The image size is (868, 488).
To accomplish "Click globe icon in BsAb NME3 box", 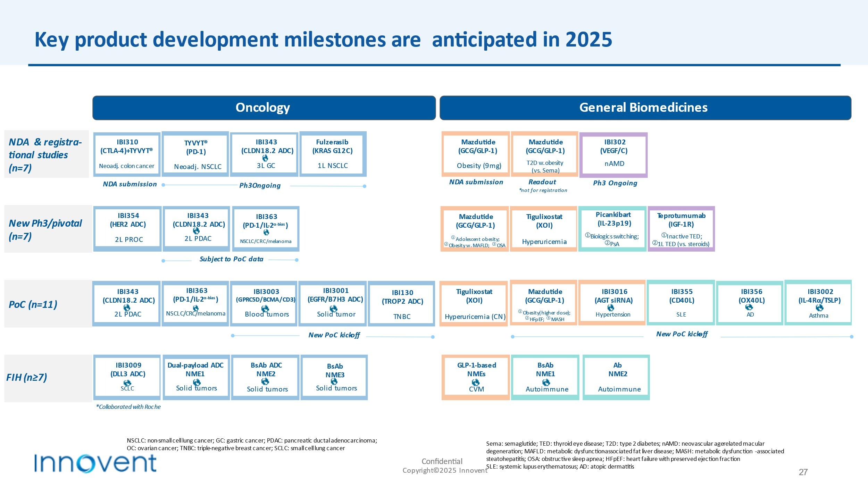I will pyautogui.click(x=334, y=381).
